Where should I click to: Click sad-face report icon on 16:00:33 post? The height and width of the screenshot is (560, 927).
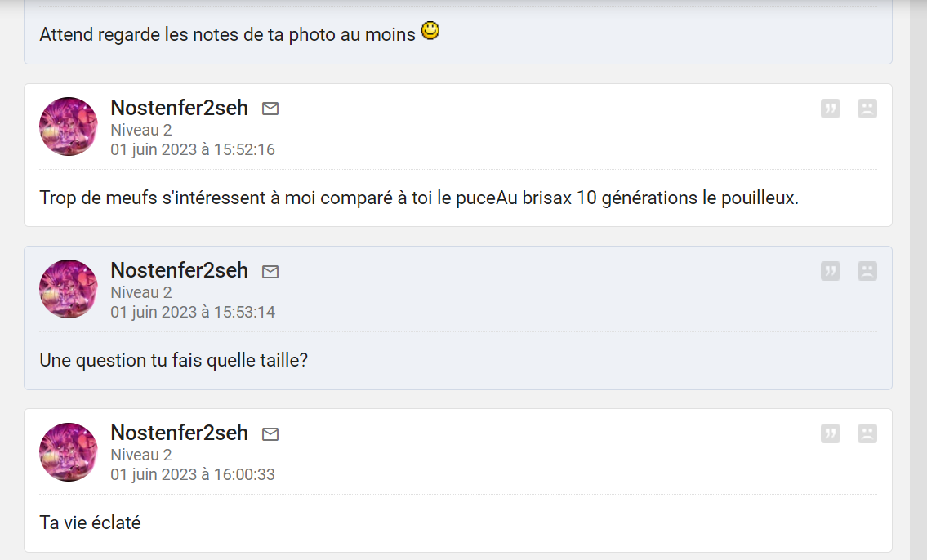pos(867,433)
